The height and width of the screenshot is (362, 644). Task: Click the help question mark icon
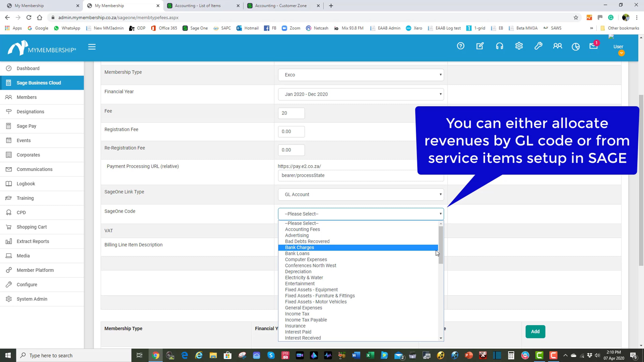tap(460, 46)
